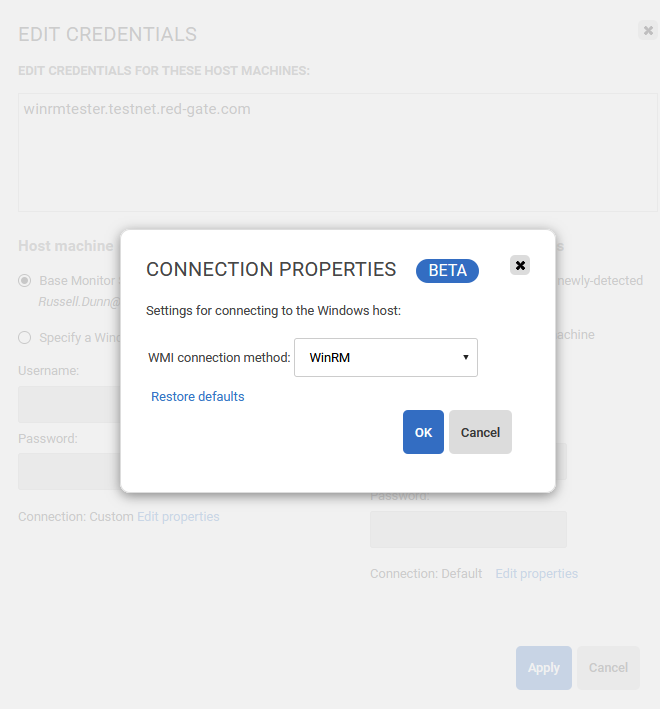
Task: Choose the Specify a Windows account radio
Action: coord(25,337)
